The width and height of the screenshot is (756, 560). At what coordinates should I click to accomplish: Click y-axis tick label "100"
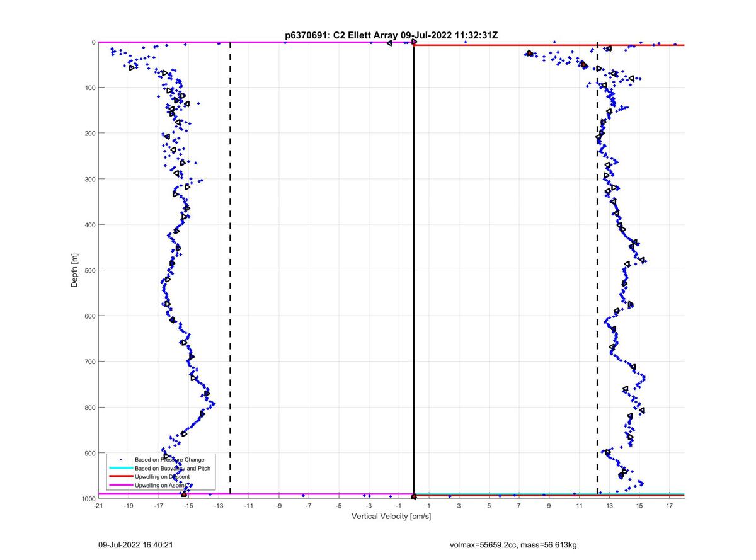(89, 88)
